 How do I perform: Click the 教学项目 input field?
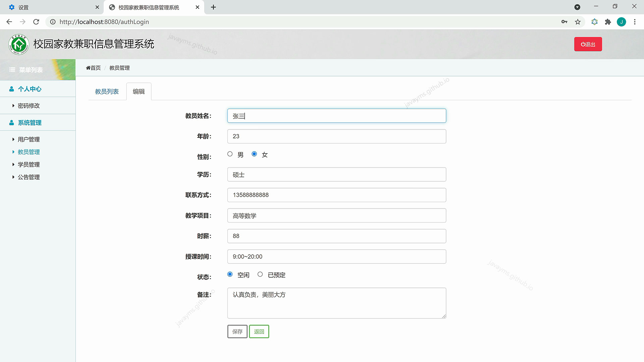pos(336,216)
